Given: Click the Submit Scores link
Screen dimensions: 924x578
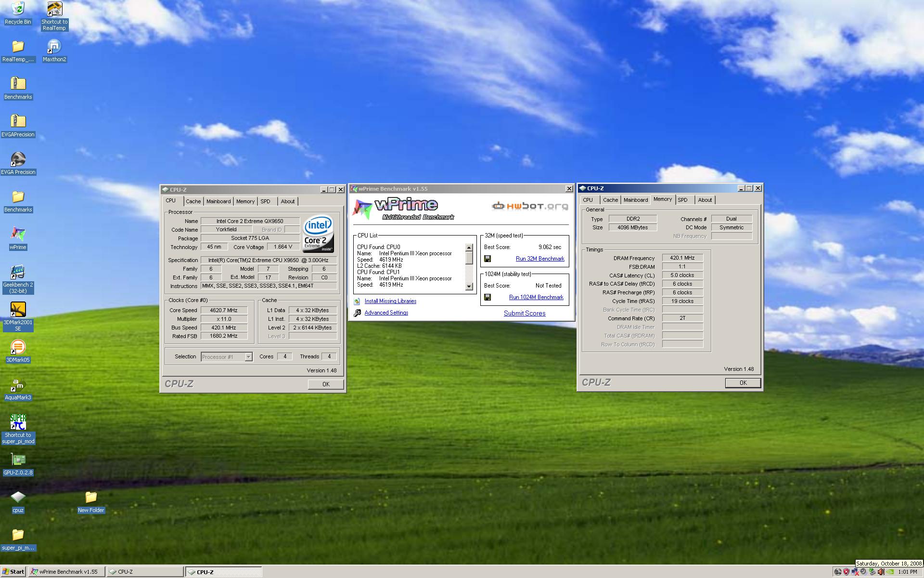Looking at the screenshot, I should [525, 313].
